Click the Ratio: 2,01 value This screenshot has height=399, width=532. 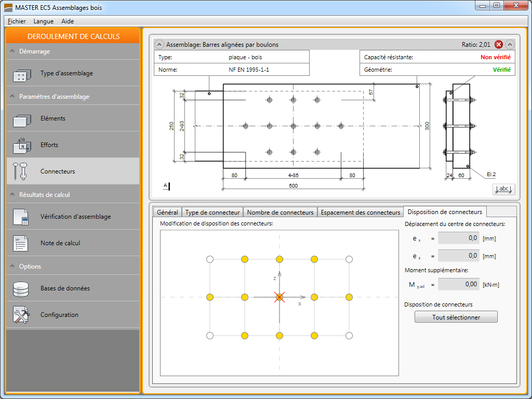point(476,45)
